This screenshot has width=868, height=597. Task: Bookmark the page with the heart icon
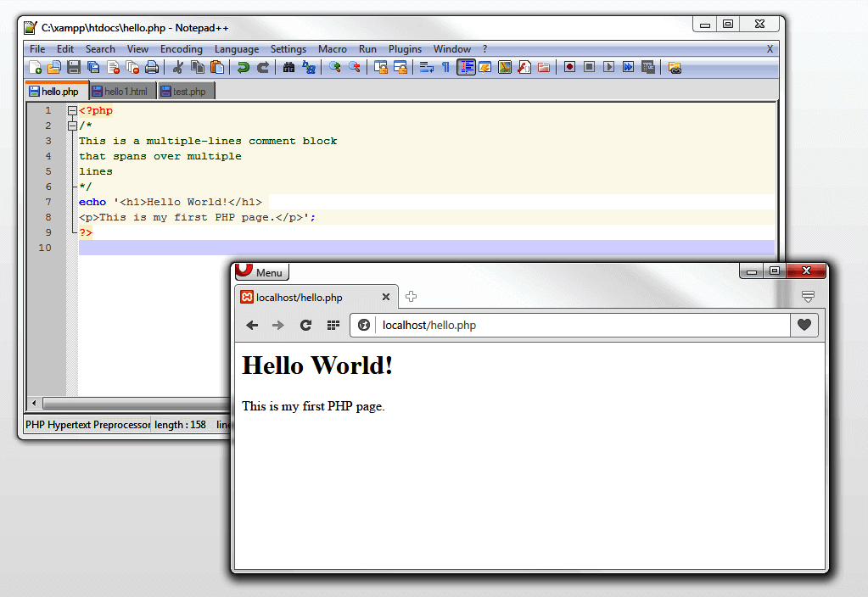coord(804,325)
